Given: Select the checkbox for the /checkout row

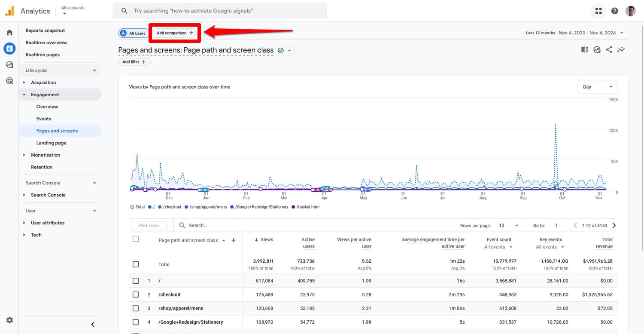Looking at the screenshot, I should click(x=136, y=294).
